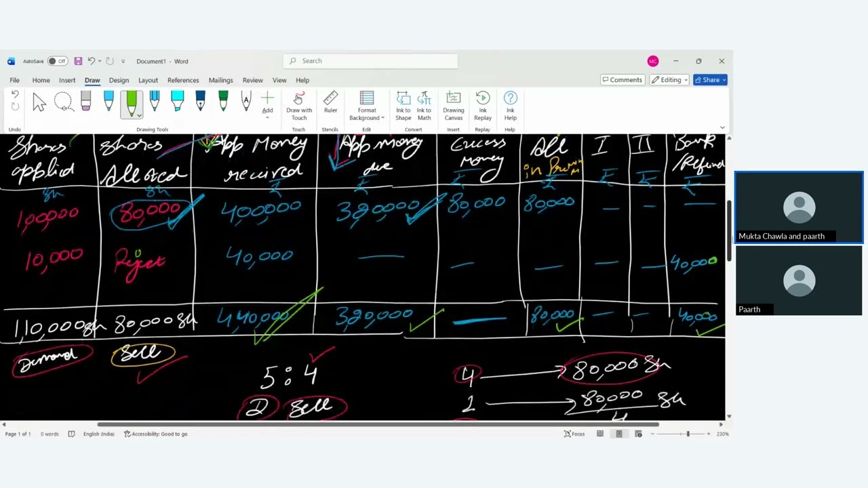The image size is (868, 488).
Task: Add a new pen with the Add button
Action: pyautogui.click(x=267, y=104)
